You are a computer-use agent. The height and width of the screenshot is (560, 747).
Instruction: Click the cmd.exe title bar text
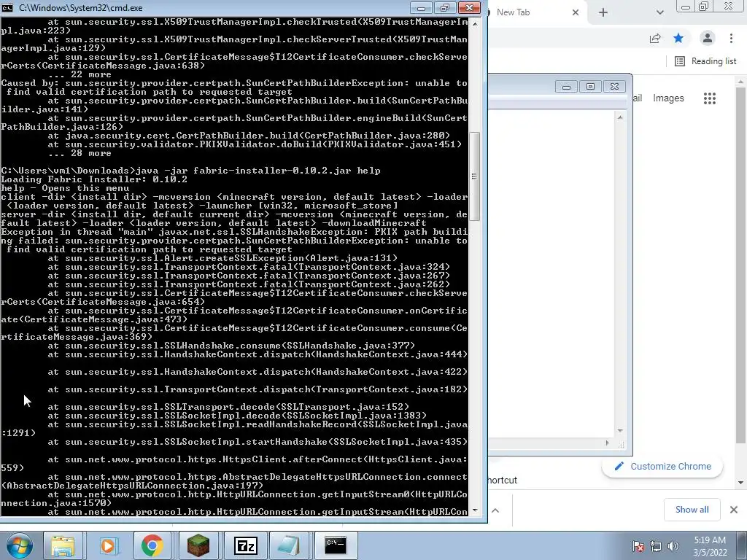click(80, 8)
